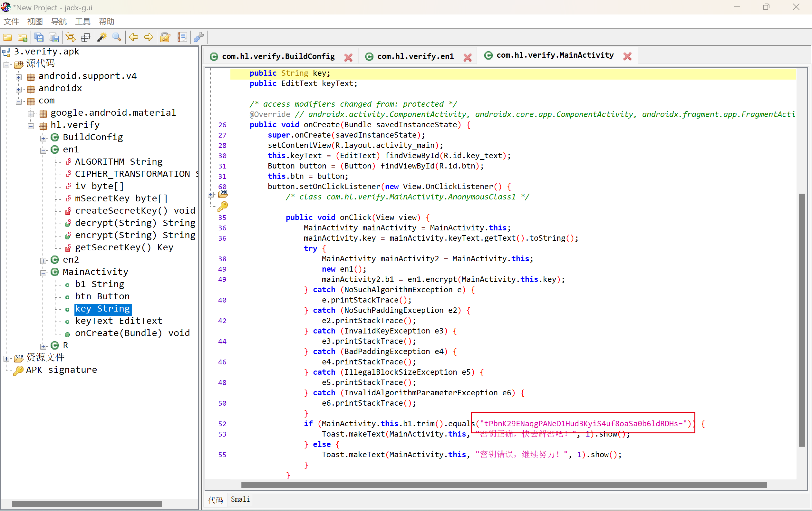This screenshot has width=812, height=511.
Task: Select ALGORITHM String field in en1
Action: click(x=119, y=161)
